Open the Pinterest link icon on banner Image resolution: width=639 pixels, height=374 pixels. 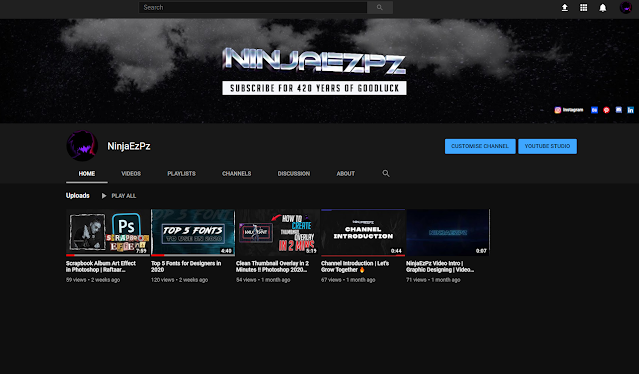coord(606,110)
